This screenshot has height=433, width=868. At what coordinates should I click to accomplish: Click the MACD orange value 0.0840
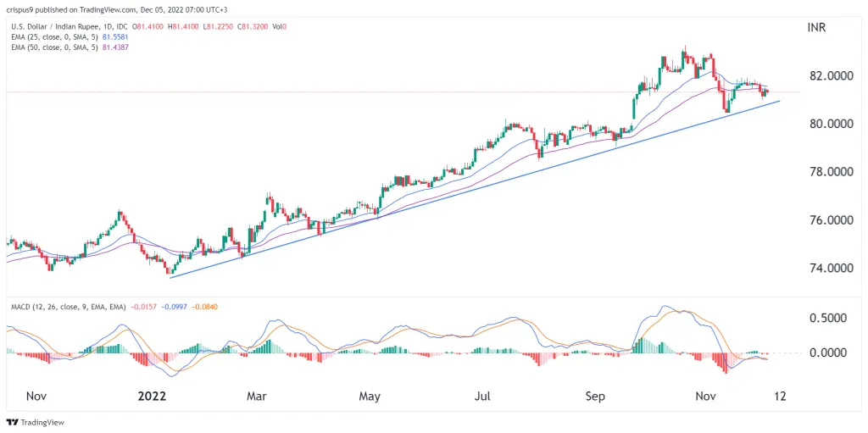coord(204,306)
